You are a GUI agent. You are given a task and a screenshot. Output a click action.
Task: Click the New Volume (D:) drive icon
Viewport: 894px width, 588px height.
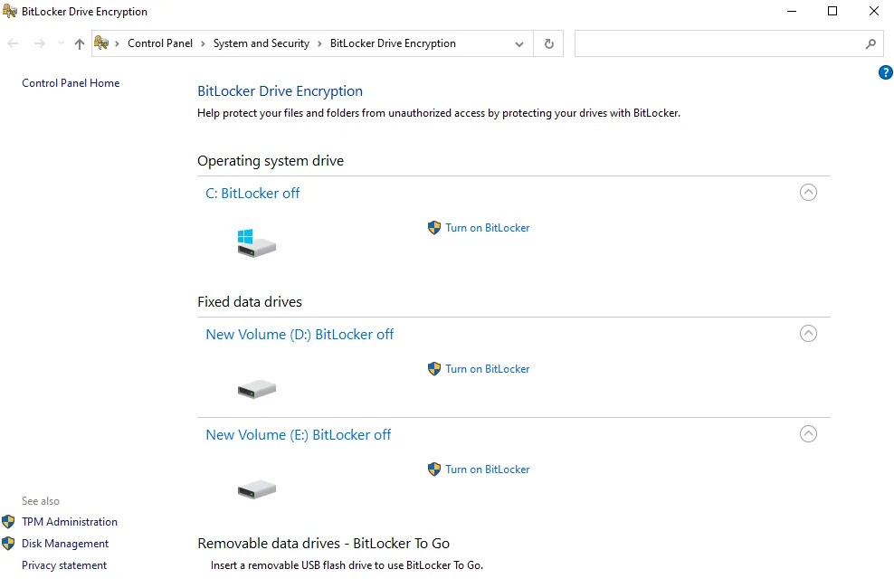(x=256, y=387)
